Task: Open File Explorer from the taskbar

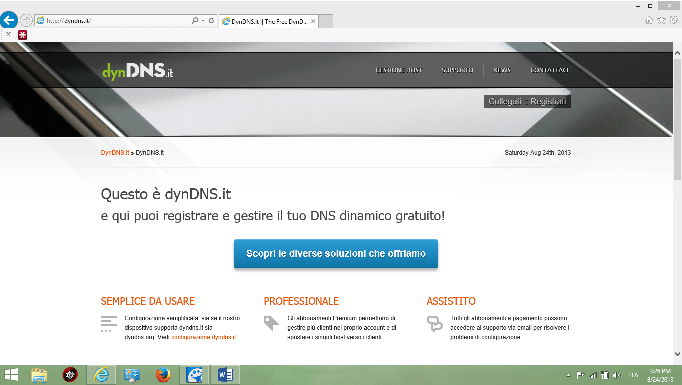Action: [x=39, y=375]
